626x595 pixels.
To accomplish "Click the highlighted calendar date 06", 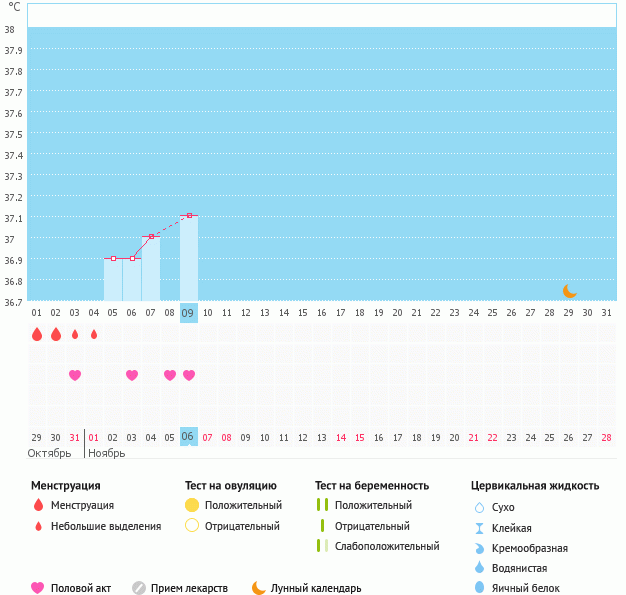I will (188, 436).
